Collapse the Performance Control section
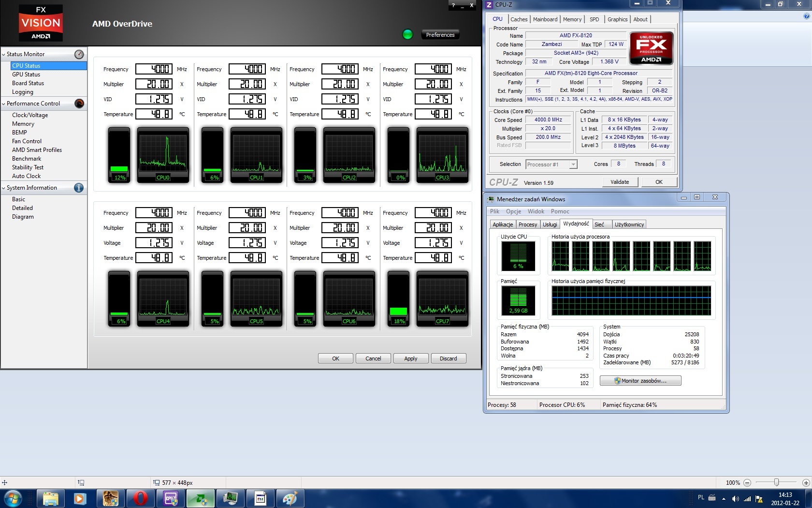The height and width of the screenshot is (508, 812). (x=4, y=104)
